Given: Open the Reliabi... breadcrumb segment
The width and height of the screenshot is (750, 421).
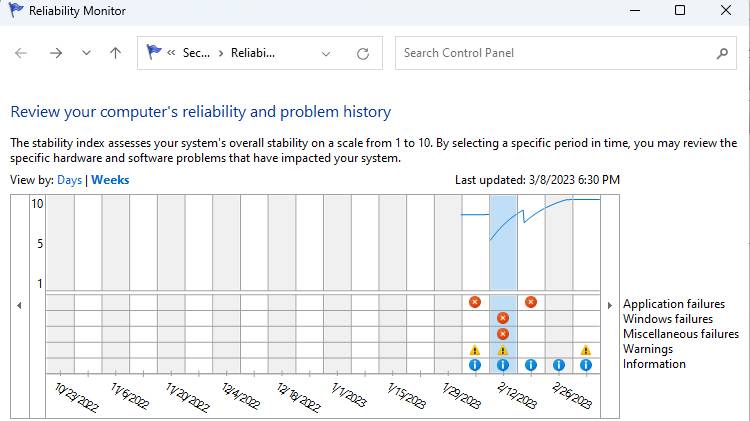Looking at the screenshot, I should coord(253,54).
